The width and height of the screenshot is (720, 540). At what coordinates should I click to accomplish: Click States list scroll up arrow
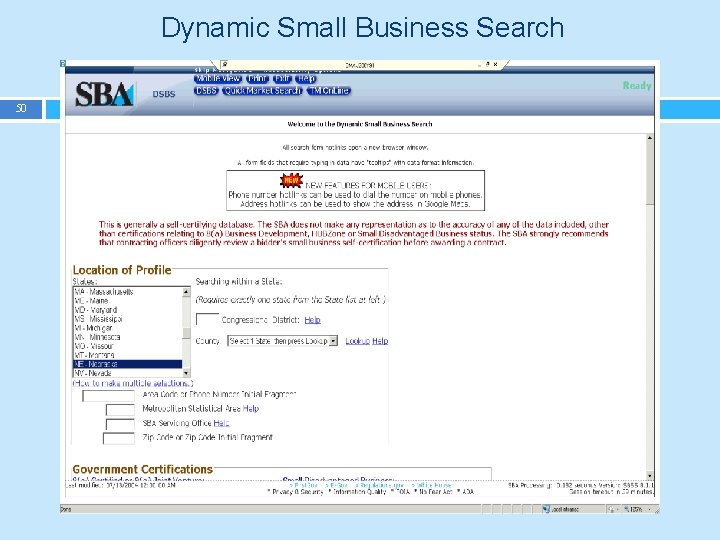click(186, 292)
